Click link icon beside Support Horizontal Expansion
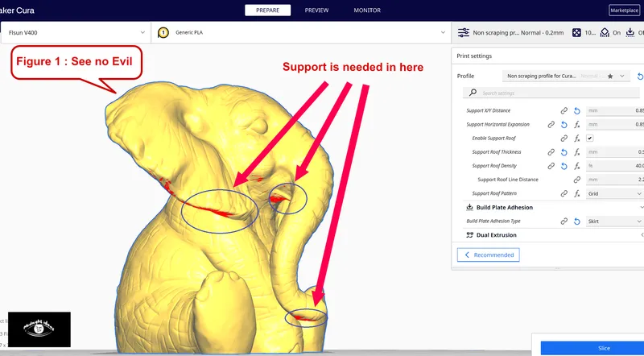The width and height of the screenshot is (644, 356). (x=551, y=125)
